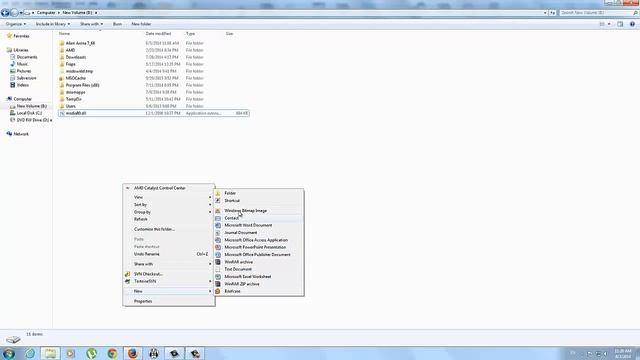This screenshot has width=640, height=360.
Task: Open the Organize dropdown in toolbar
Action: (16, 24)
